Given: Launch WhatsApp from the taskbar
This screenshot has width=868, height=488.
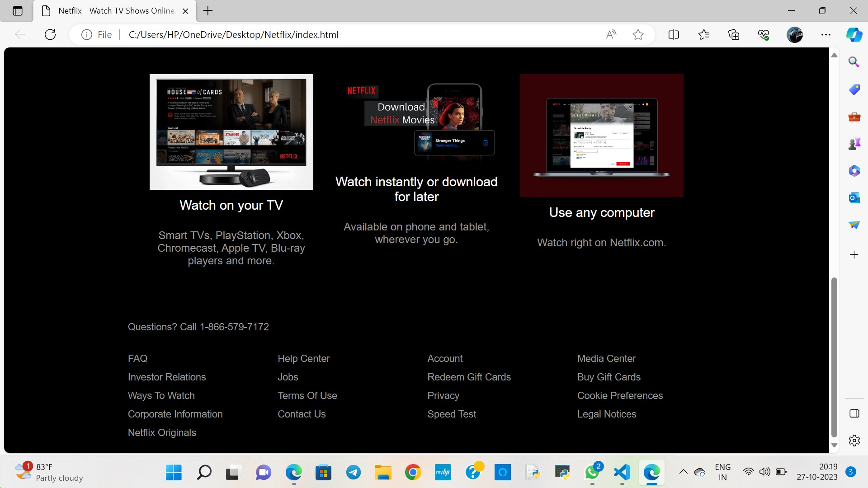Looking at the screenshot, I should click(x=592, y=472).
